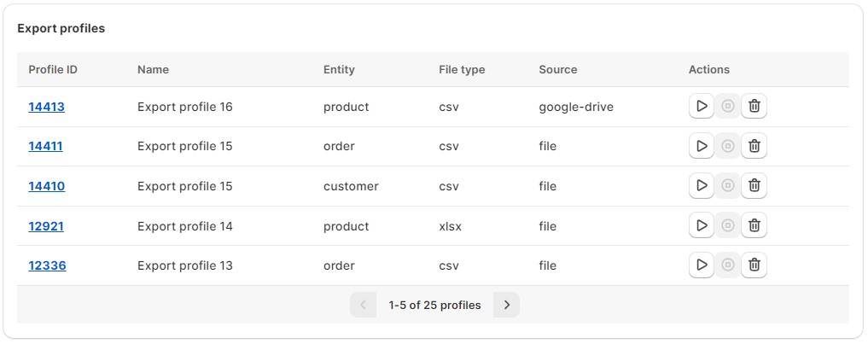Open profile ID 12921 link
The image size is (868, 344).
click(46, 226)
